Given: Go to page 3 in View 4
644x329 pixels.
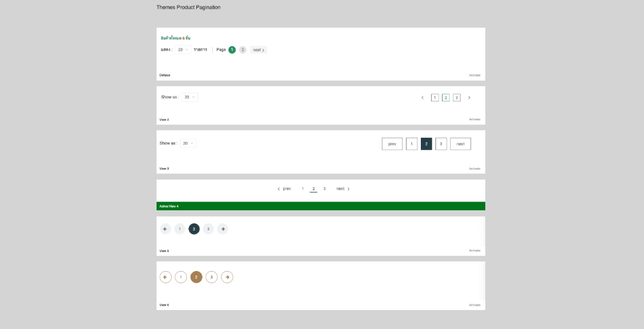Looking at the screenshot, I should 324,189.
